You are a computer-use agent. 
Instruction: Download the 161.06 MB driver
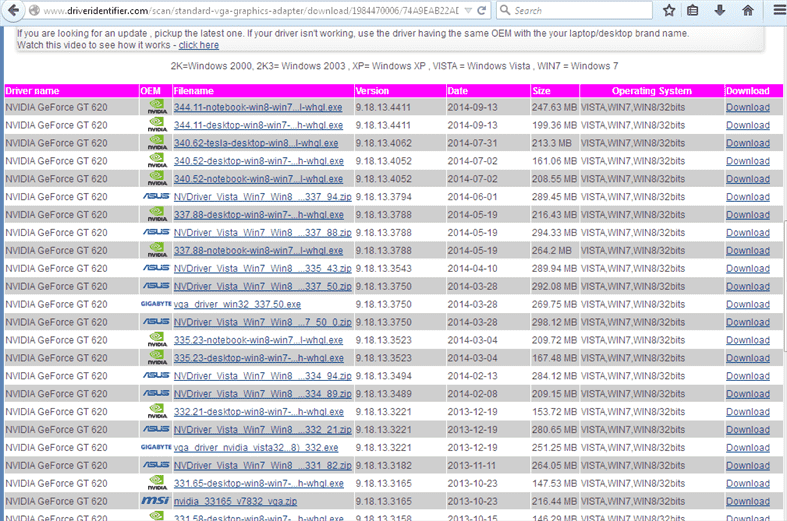(748, 161)
